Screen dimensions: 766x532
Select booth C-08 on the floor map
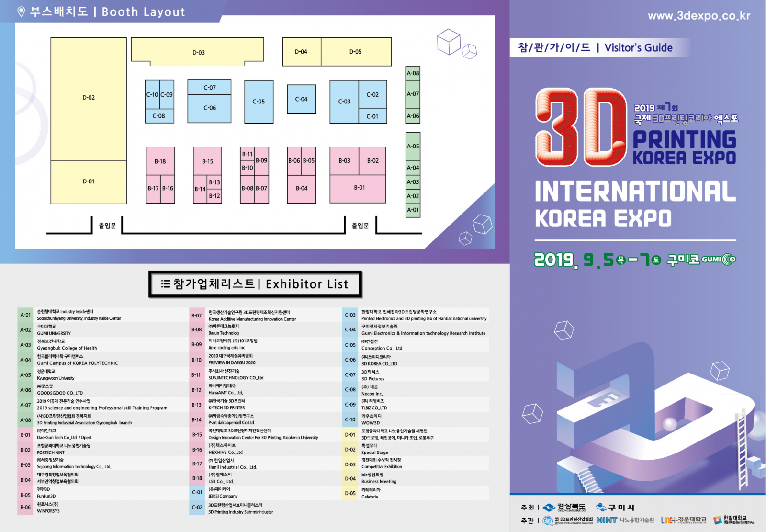tap(159, 116)
